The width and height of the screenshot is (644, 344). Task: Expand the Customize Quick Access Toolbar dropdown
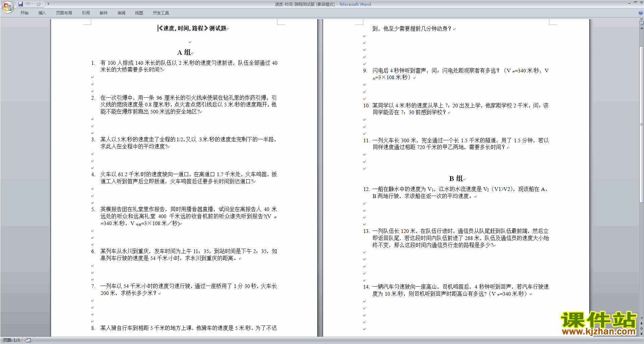48,4
